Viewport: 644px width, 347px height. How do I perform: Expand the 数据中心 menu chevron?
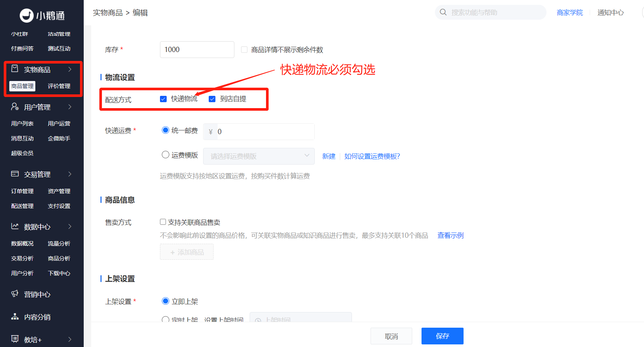(70, 227)
